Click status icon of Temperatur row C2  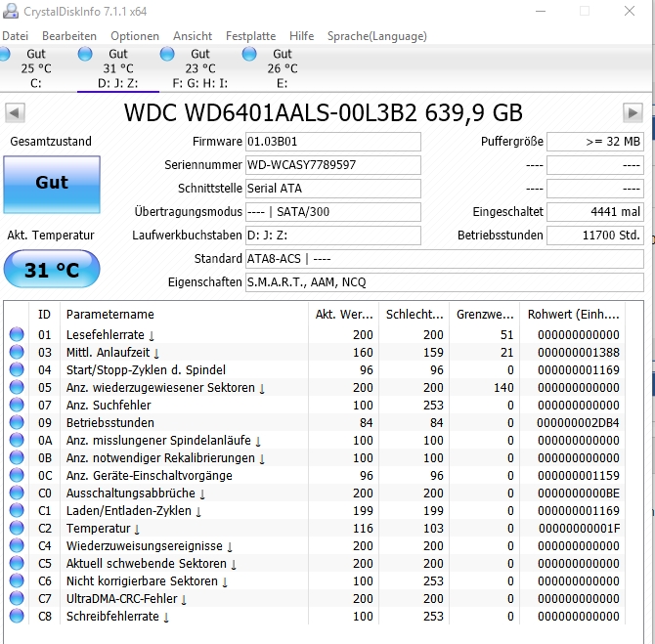(x=17, y=528)
